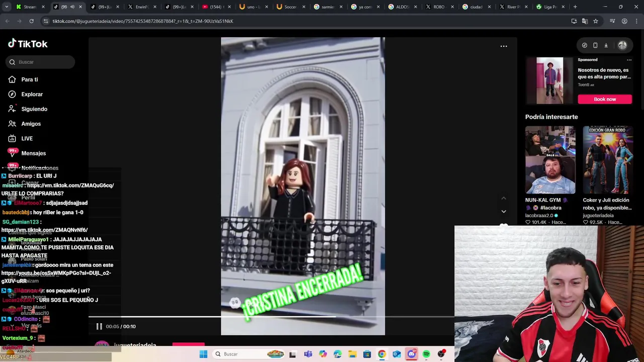
Task: Click the Buscar search field in TikTok sidebar
Action: tap(40, 62)
